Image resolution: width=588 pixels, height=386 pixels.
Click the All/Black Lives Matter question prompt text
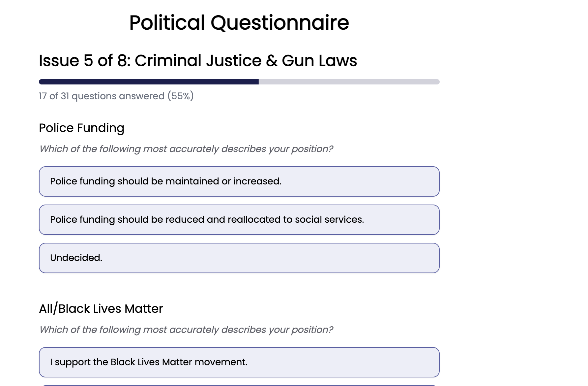187,329
